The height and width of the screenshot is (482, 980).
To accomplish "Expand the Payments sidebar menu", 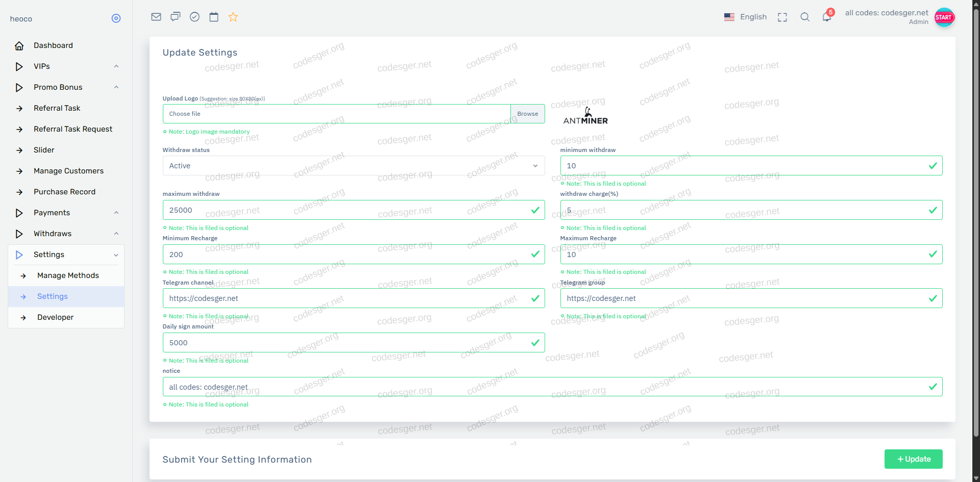I will [x=66, y=213].
